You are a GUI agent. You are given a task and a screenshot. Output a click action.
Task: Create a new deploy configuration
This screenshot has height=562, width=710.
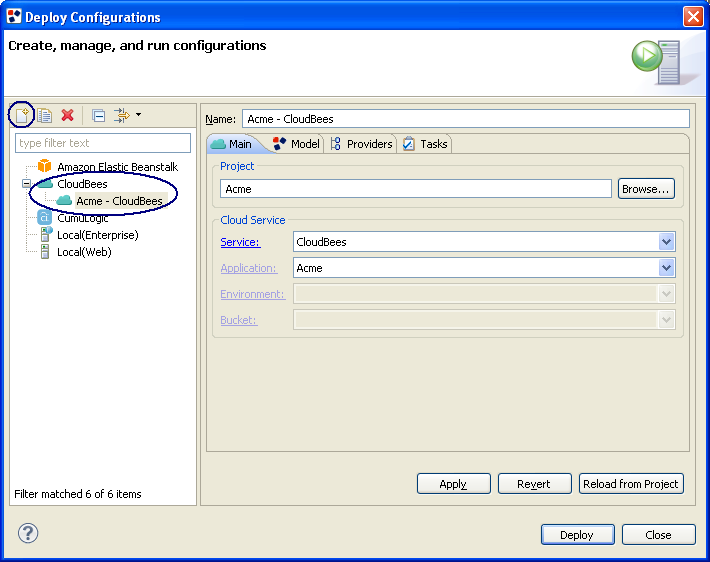pos(22,115)
